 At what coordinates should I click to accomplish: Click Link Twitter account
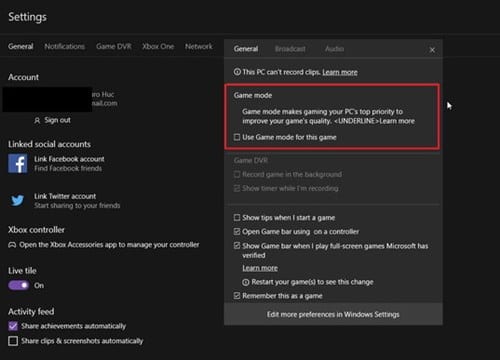point(65,196)
